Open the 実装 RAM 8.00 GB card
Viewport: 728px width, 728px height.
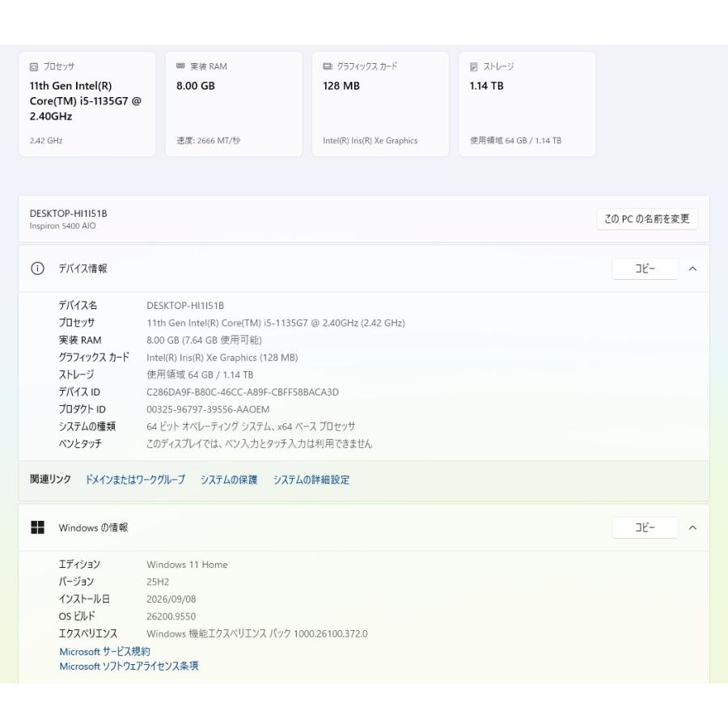point(234,104)
